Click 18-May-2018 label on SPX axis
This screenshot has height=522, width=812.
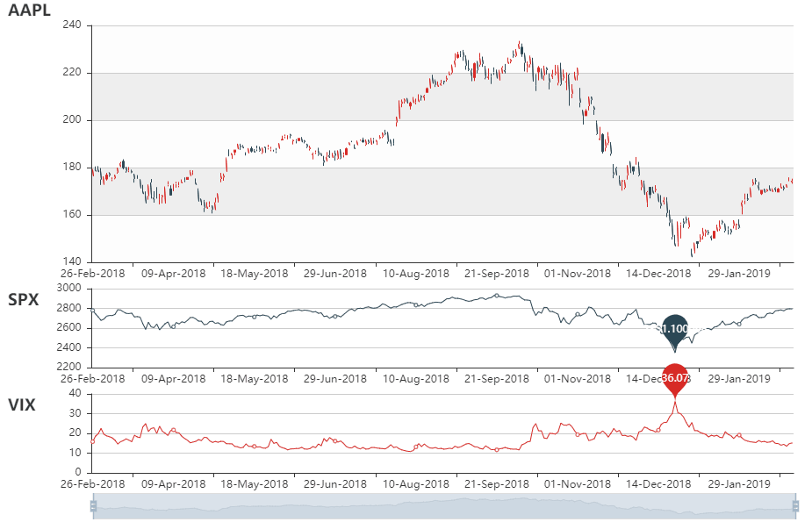tap(253, 378)
